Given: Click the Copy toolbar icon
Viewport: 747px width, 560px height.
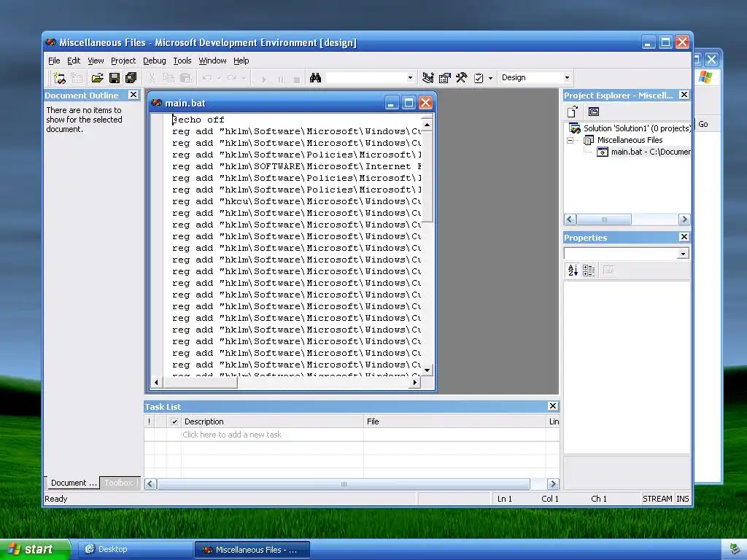Looking at the screenshot, I should (169, 78).
